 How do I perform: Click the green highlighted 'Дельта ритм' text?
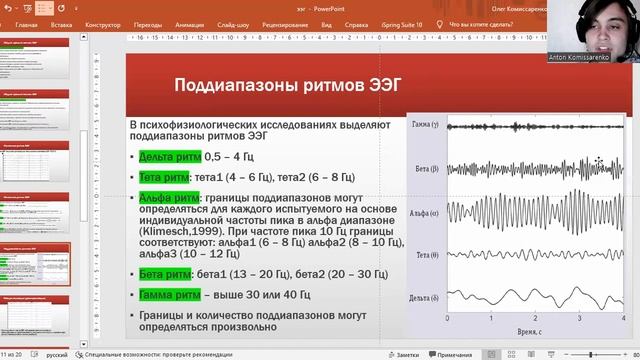(170, 157)
